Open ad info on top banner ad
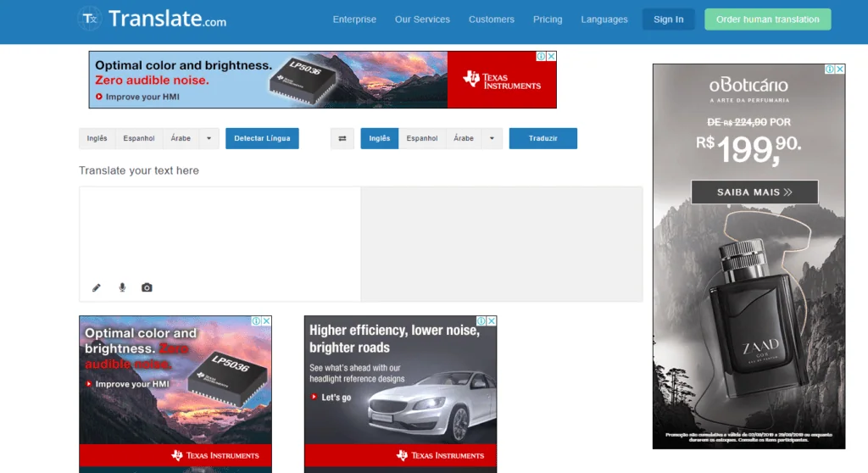 pos(541,56)
